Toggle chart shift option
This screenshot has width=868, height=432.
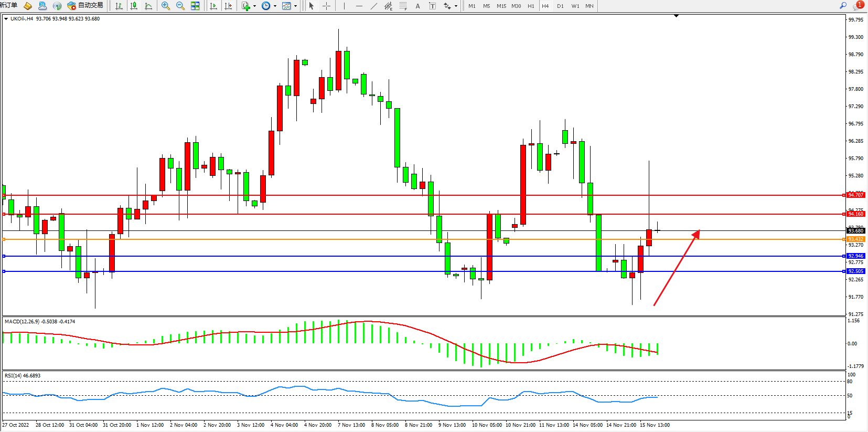[228, 6]
